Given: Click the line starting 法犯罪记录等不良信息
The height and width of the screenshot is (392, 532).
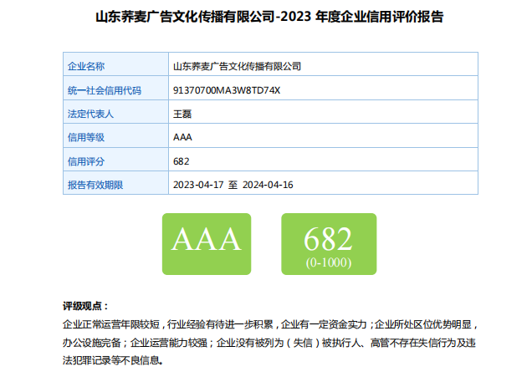Looking at the screenshot, I should point(113,360).
